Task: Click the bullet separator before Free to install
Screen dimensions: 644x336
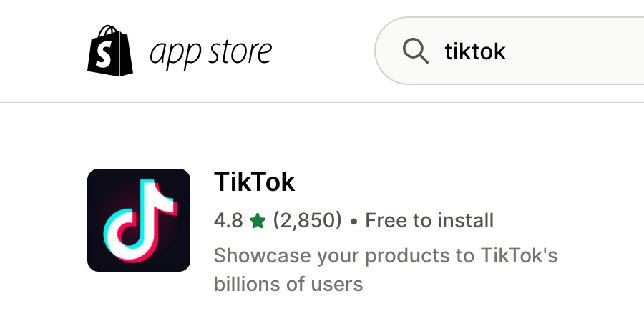Action: point(353,222)
